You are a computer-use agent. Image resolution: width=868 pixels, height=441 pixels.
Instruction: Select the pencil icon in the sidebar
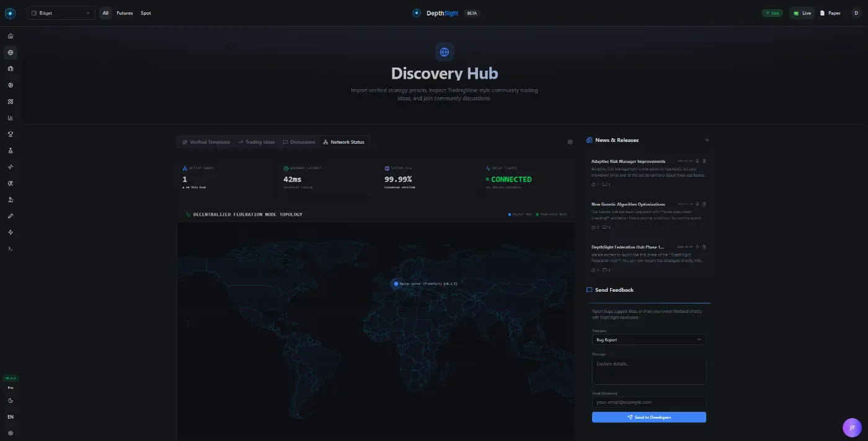click(x=11, y=216)
